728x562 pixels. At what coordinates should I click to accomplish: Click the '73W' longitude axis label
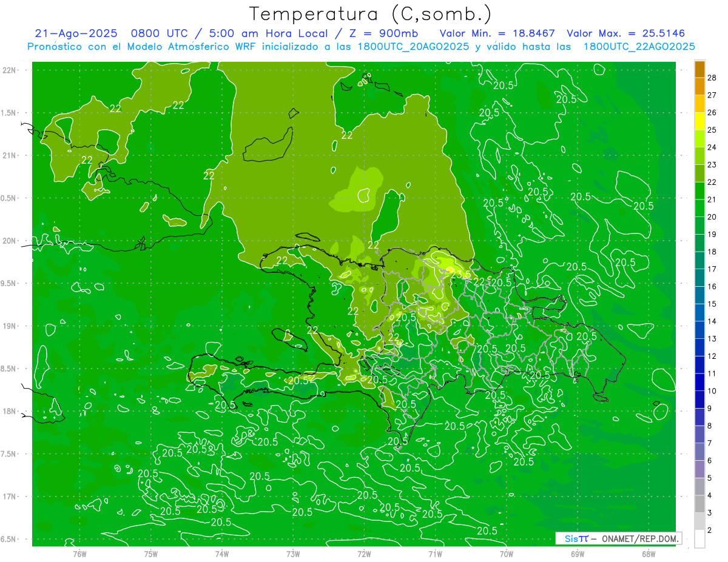point(293,554)
